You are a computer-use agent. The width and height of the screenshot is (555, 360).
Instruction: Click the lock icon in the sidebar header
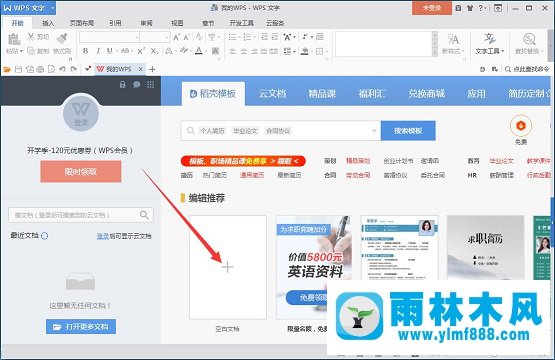pyautogui.click(x=122, y=85)
